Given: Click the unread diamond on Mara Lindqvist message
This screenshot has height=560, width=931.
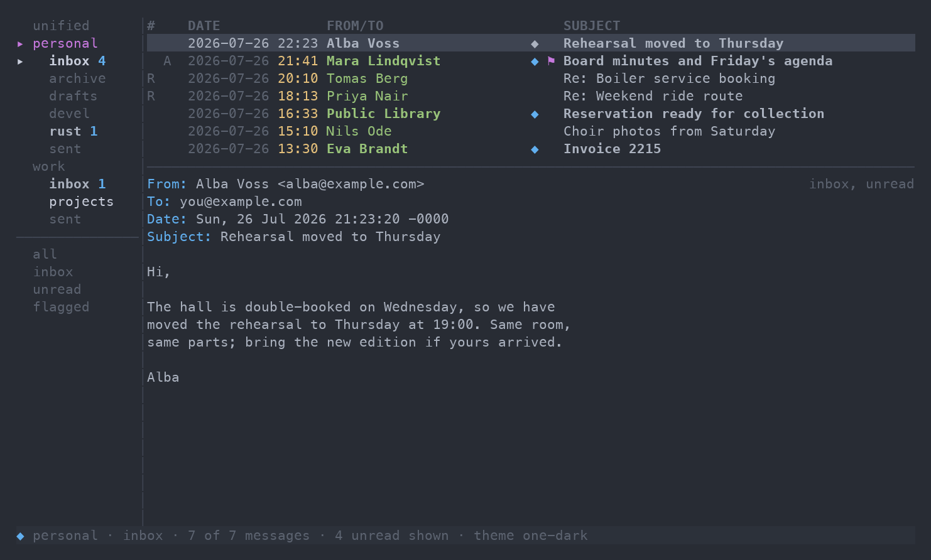Looking at the screenshot, I should 535,61.
